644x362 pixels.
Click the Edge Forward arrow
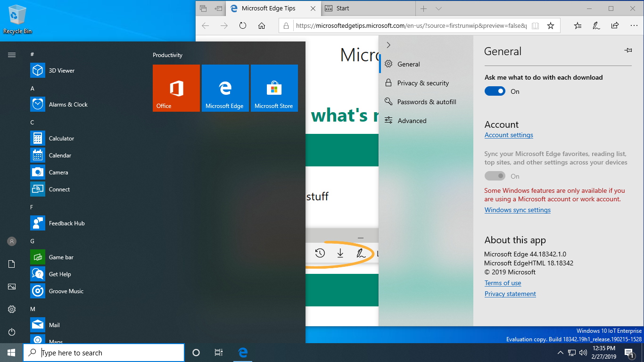pyautogui.click(x=224, y=26)
